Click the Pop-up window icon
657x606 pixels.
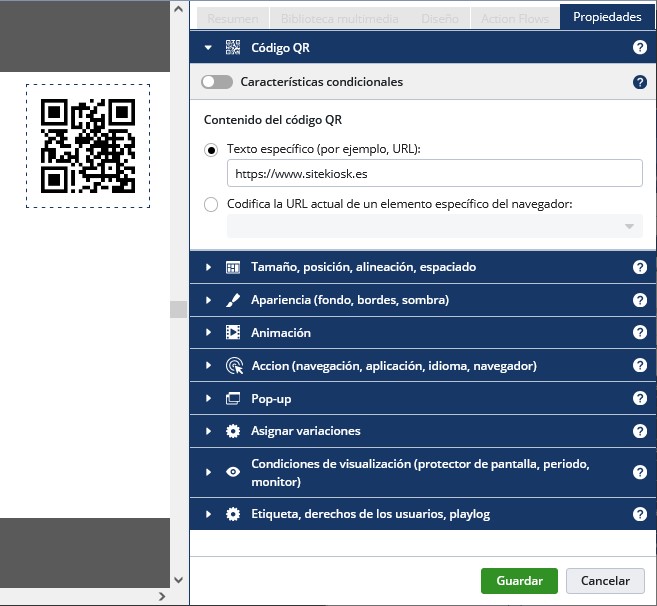[233, 399]
